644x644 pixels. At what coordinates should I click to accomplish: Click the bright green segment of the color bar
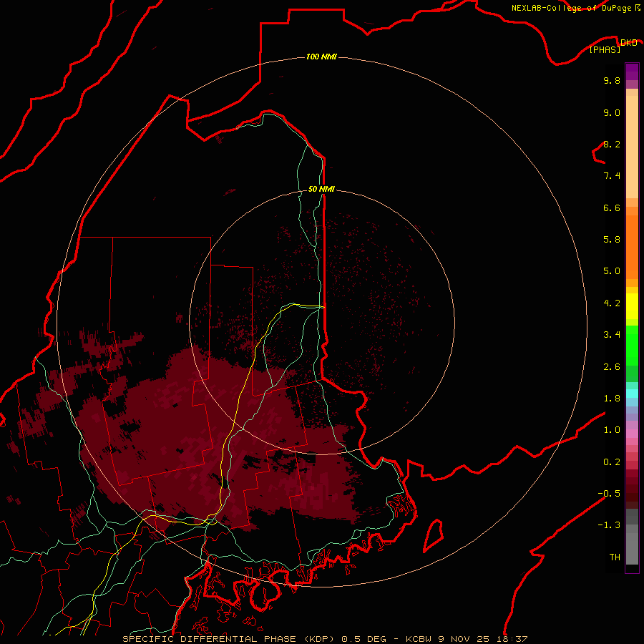click(632, 346)
